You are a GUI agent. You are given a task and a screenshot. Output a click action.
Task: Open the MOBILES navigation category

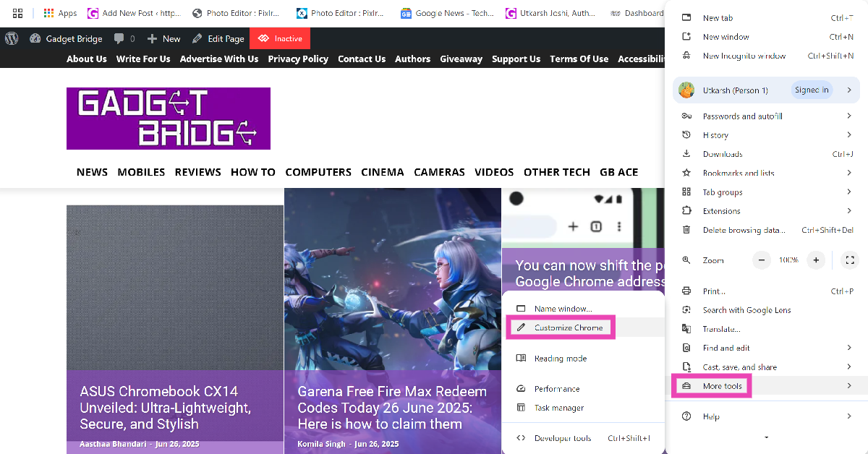tap(141, 172)
